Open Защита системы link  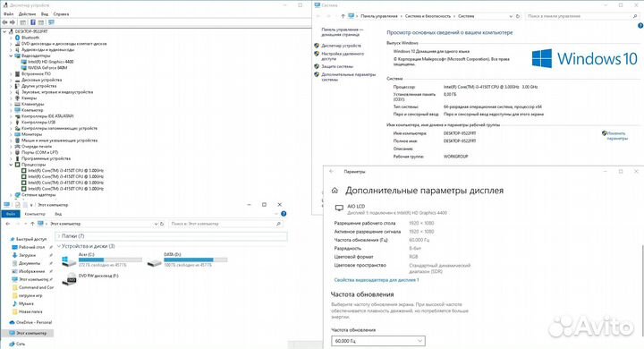337,66
